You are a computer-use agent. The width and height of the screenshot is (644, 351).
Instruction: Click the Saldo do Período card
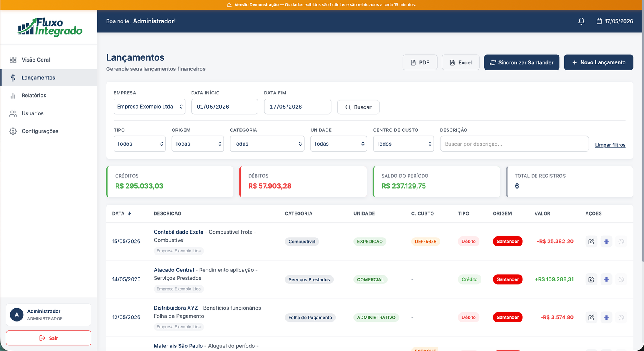(x=436, y=182)
